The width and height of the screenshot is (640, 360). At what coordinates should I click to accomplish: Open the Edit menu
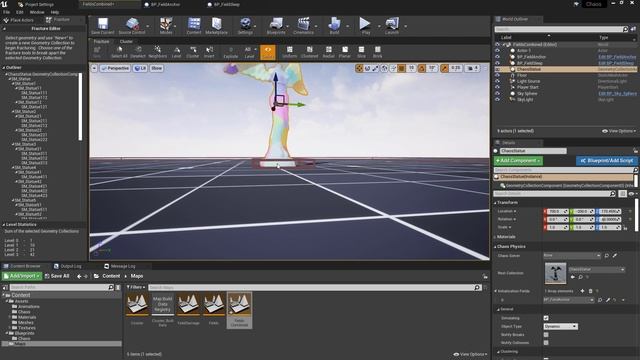click(x=19, y=12)
